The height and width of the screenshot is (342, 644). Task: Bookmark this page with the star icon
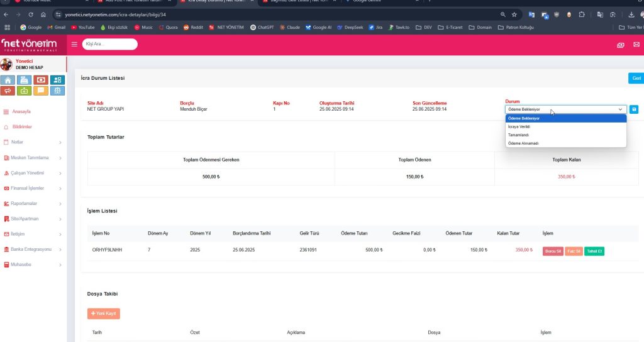pyautogui.click(x=514, y=14)
